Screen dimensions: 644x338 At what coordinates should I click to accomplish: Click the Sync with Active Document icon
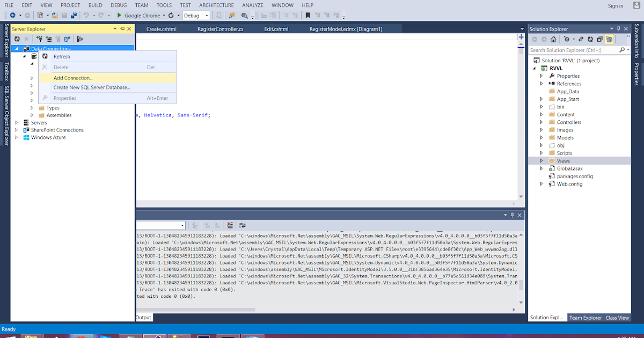(x=581, y=40)
